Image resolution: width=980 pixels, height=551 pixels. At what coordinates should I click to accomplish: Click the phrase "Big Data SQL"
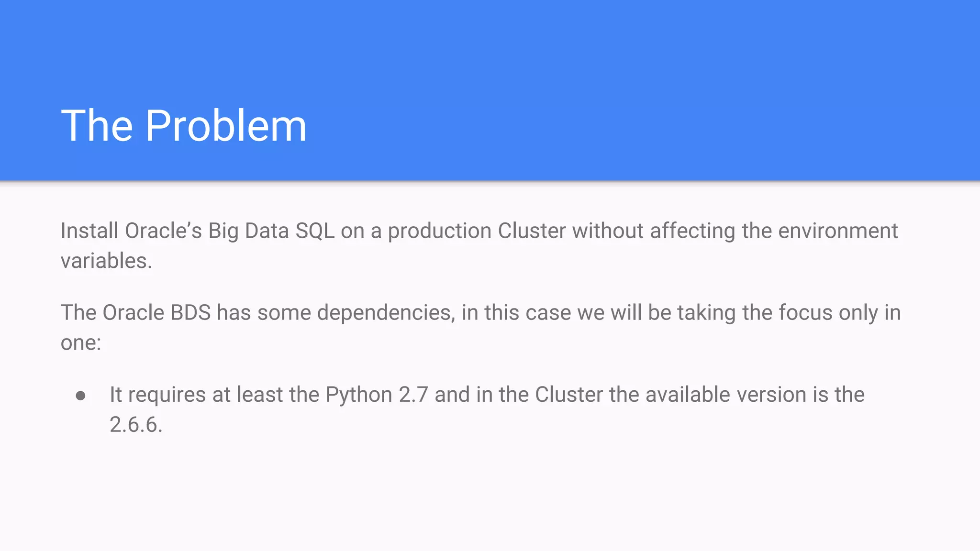(271, 231)
